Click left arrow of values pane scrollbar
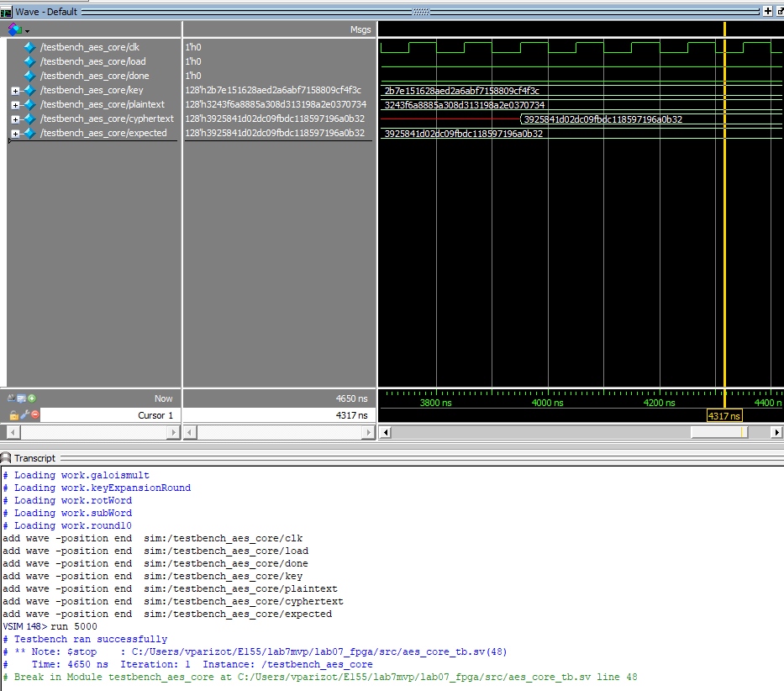The width and height of the screenshot is (784, 691). (190, 432)
